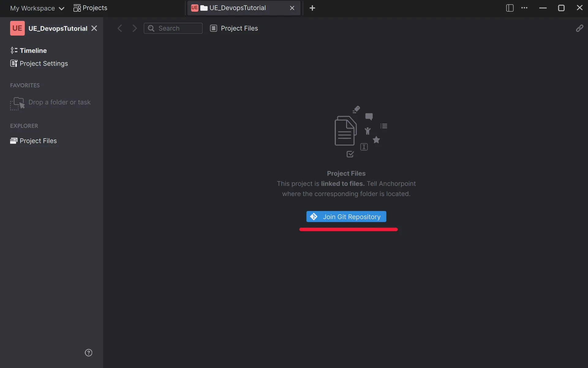Click the Join Git Repository button

(x=346, y=217)
